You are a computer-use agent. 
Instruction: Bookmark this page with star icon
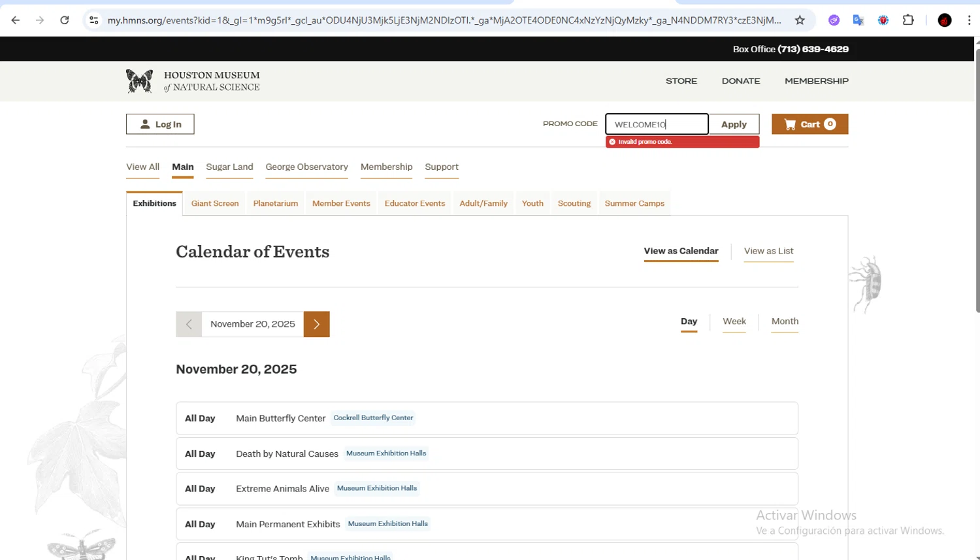[x=800, y=20]
